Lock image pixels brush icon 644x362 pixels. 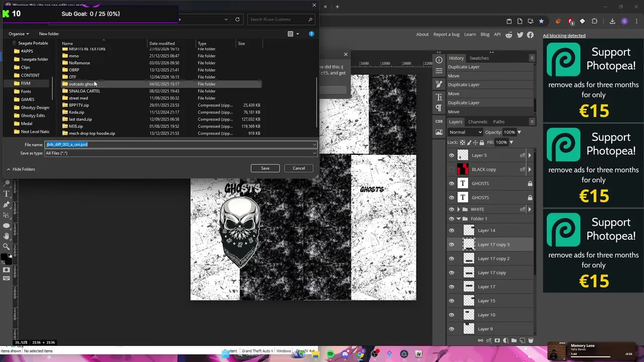(468, 142)
